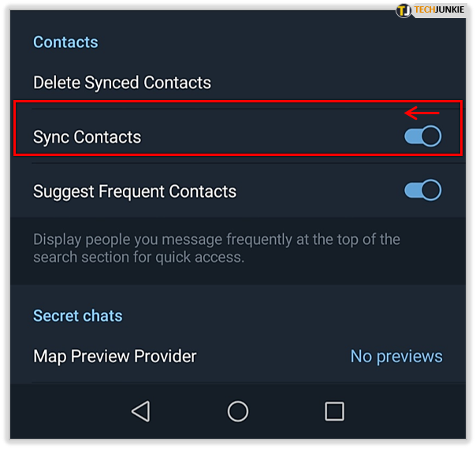Open the No previews provider selection
Viewport: 476px width, 449px height.
[396, 356]
